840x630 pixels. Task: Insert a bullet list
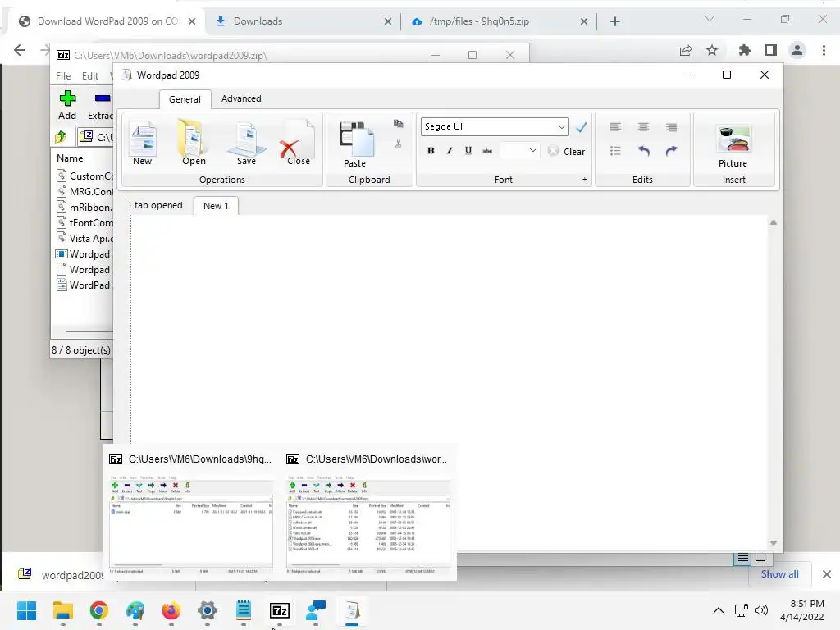pyautogui.click(x=615, y=151)
